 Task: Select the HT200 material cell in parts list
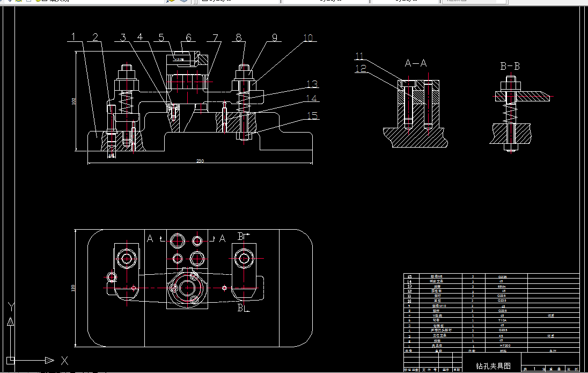click(505, 345)
